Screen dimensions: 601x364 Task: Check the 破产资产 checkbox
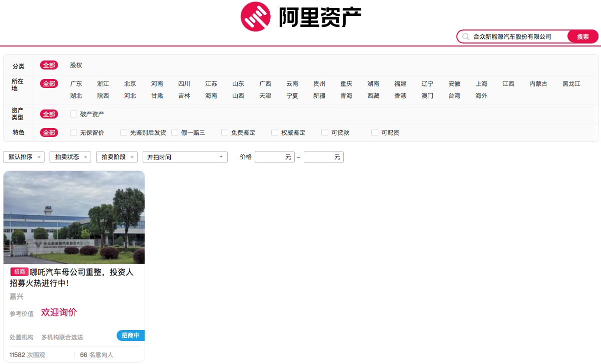[74, 114]
